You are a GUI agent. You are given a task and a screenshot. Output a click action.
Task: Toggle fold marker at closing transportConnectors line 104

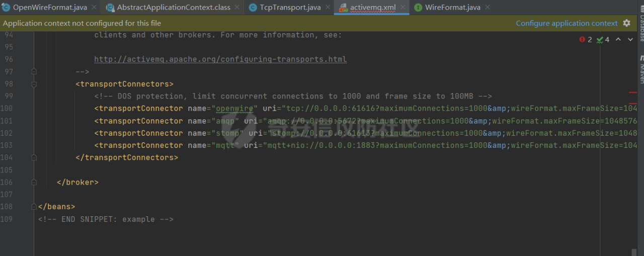pyautogui.click(x=34, y=157)
